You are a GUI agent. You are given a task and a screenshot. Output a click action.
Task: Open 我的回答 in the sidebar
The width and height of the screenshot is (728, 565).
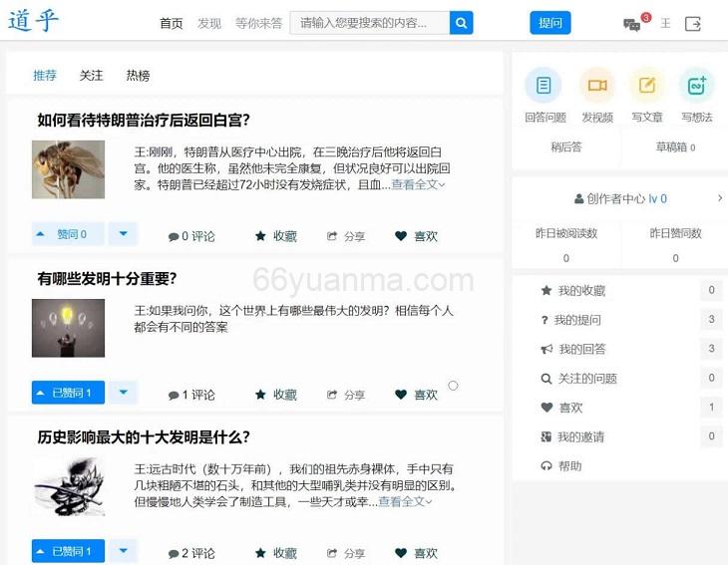573,350
